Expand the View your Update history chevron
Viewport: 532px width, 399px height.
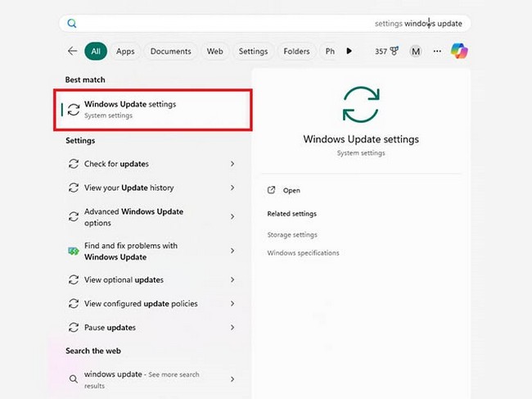232,188
